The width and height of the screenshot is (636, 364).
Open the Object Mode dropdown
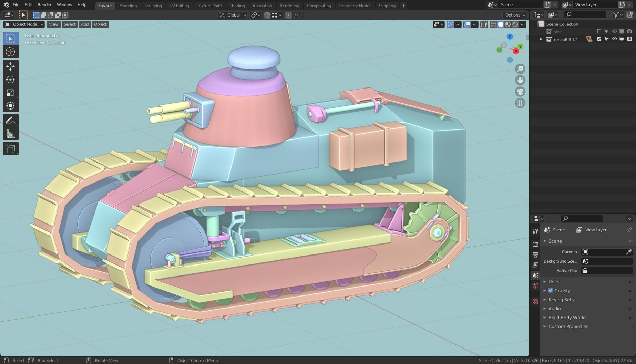24,24
